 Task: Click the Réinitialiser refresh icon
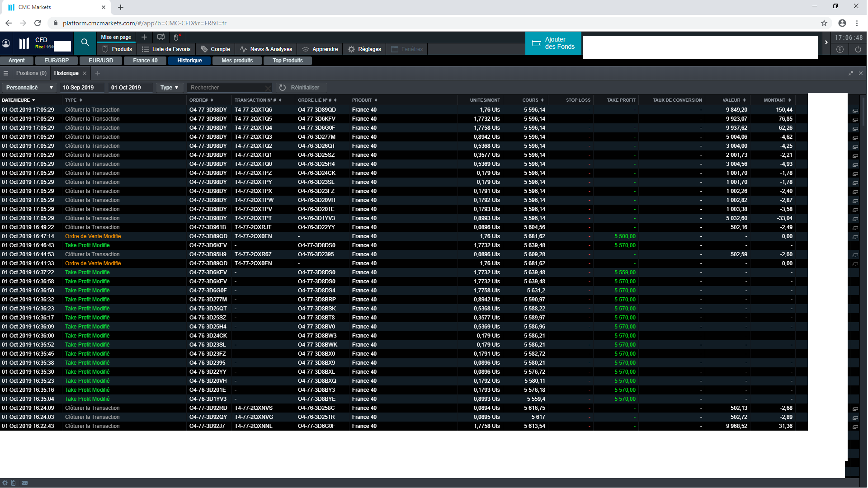pyautogui.click(x=283, y=88)
